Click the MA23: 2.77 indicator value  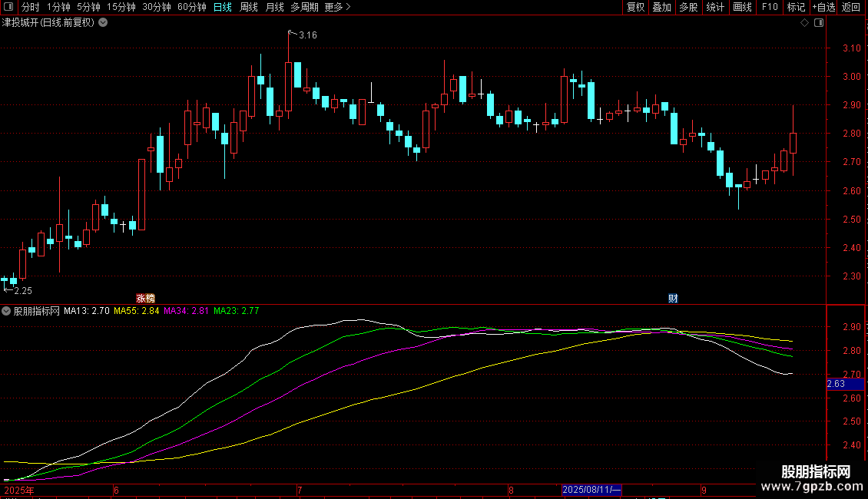(x=237, y=311)
